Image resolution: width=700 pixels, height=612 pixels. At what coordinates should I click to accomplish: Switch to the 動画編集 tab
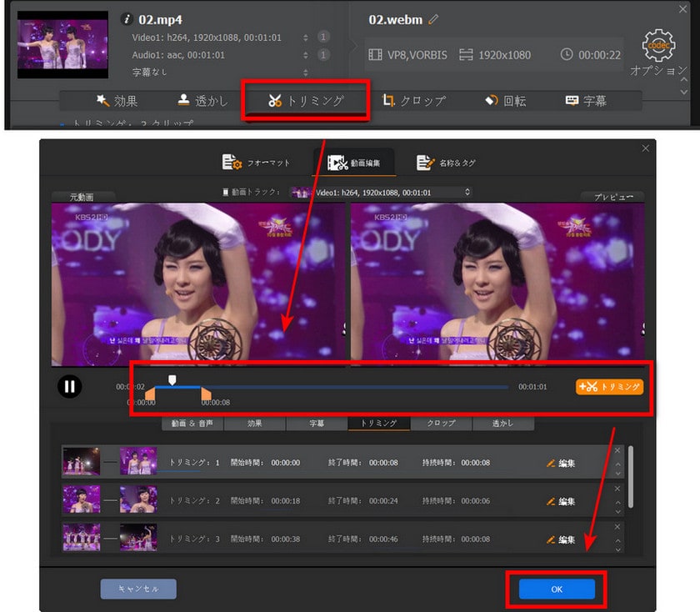(x=354, y=163)
